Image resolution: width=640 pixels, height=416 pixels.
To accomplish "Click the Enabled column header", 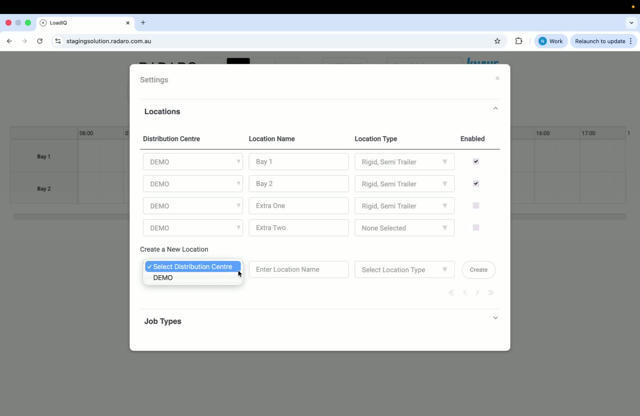I will point(473,139).
